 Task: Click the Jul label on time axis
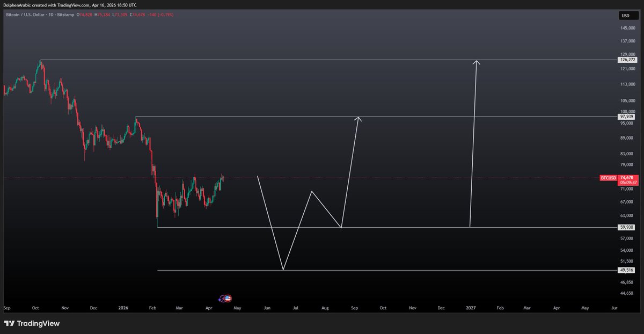coord(295,308)
